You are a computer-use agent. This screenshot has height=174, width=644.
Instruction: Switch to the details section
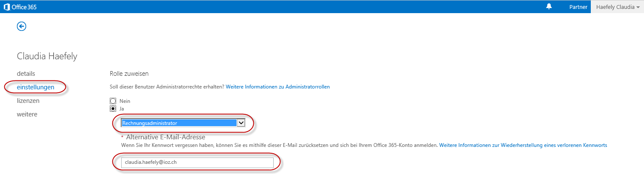[26, 74]
